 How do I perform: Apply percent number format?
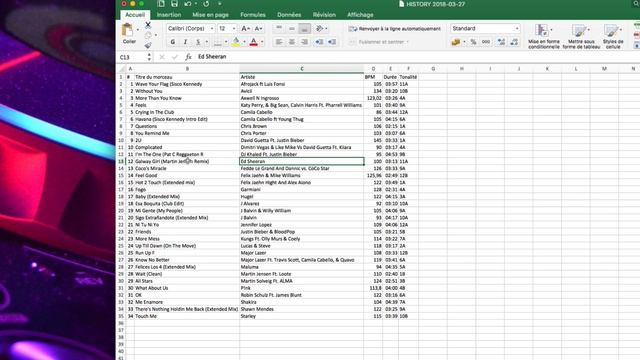click(473, 42)
